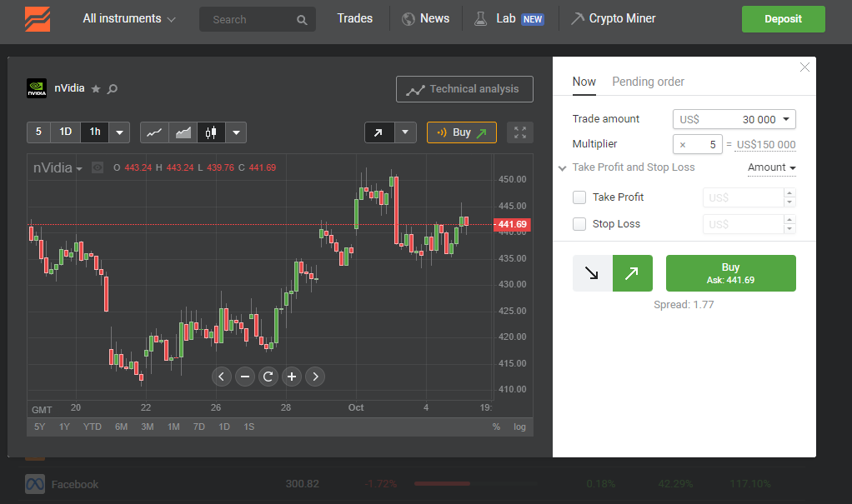The width and height of the screenshot is (852, 504).
Task: Toggle log scale on chart
Action: (x=519, y=427)
